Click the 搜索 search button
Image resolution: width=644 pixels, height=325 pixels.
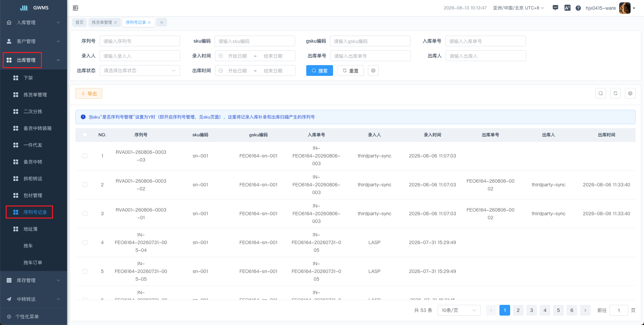click(320, 71)
